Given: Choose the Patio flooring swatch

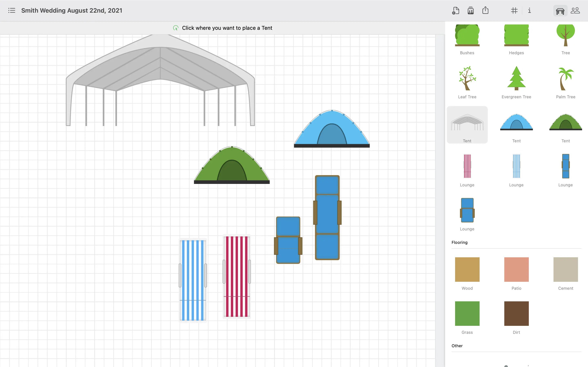Looking at the screenshot, I should coord(516,269).
